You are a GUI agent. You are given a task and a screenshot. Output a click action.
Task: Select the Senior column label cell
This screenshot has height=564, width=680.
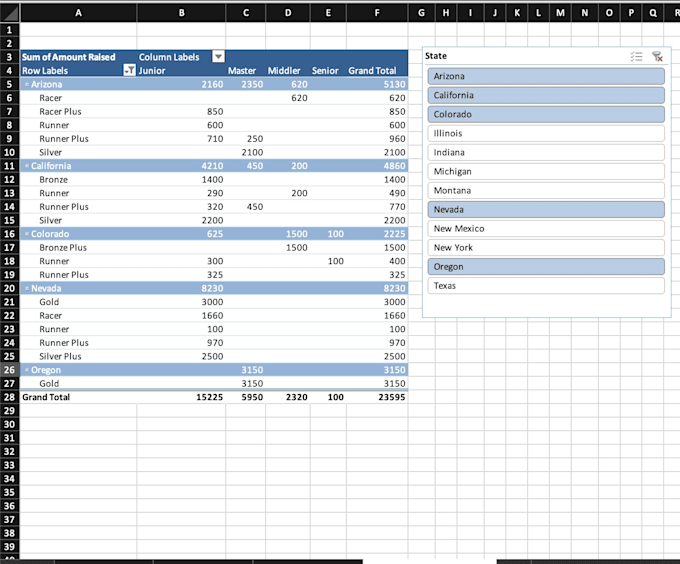(328, 70)
